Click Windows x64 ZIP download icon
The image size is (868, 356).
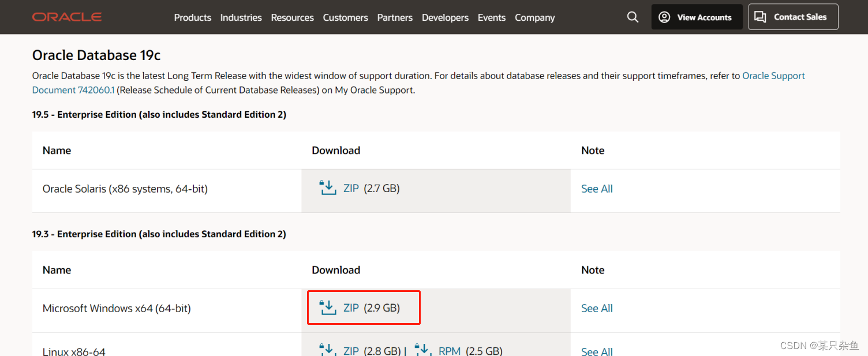click(x=328, y=308)
